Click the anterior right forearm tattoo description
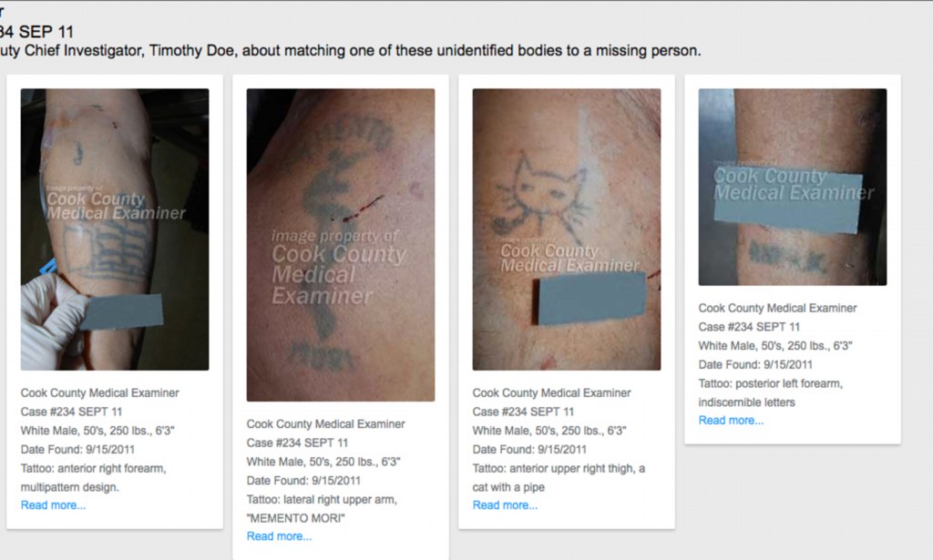933x560 pixels. click(94, 478)
